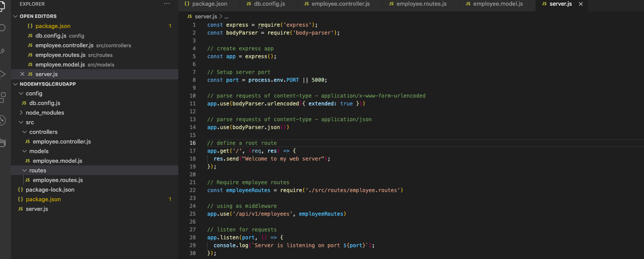Open the Explorer view in activity bar
The width and height of the screenshot is (644, 259).
[2, 5]
